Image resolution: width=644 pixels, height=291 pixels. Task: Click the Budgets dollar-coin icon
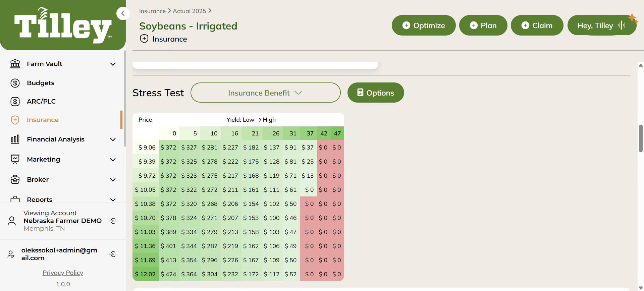(15, 83)
